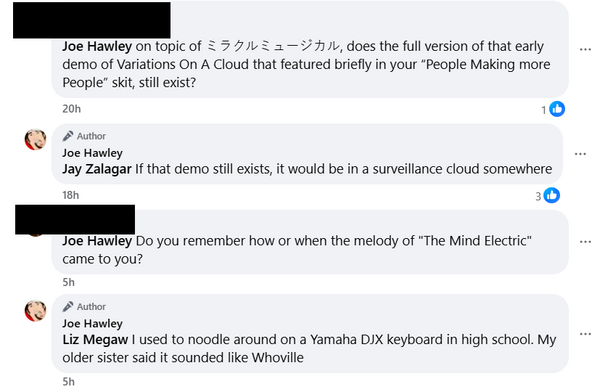
Task: Click the pencil Author icon above surveillance reply
Action: pos(68,136)
